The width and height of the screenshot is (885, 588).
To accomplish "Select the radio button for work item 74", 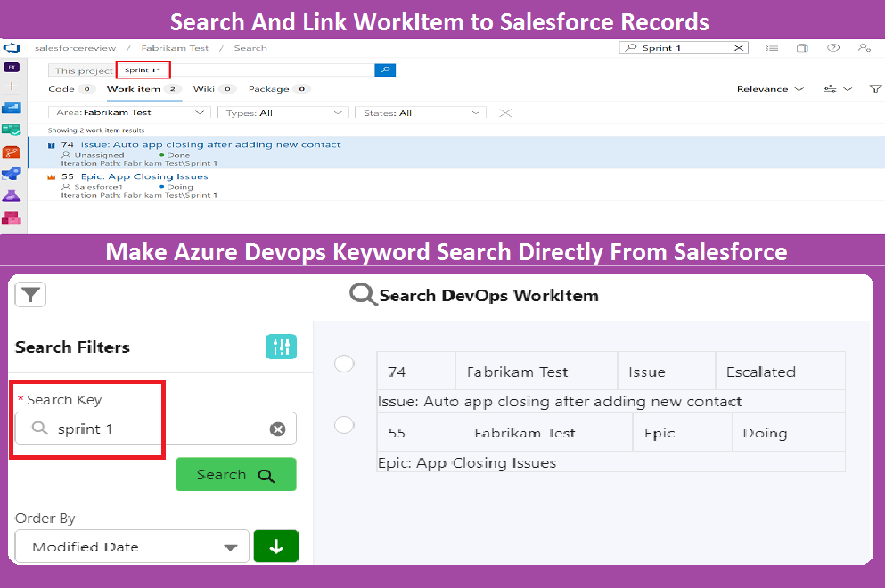I will click(344, 363).
